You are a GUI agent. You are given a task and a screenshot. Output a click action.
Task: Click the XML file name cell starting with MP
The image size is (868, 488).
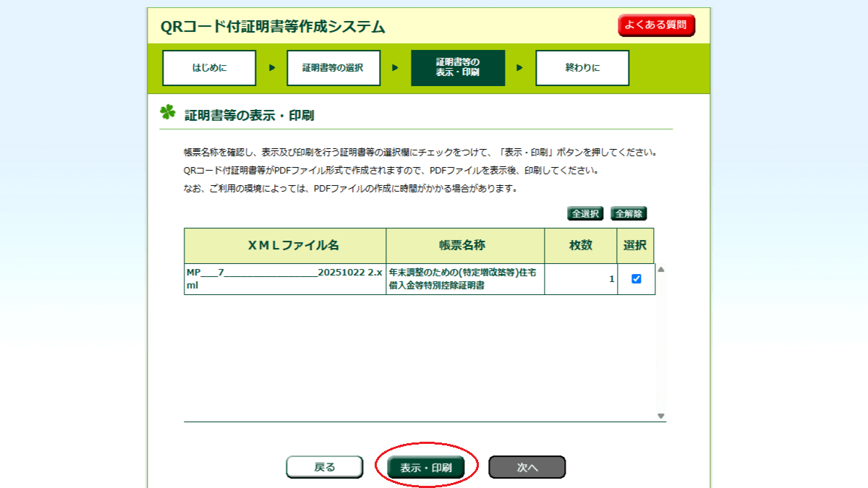point(284,279)
